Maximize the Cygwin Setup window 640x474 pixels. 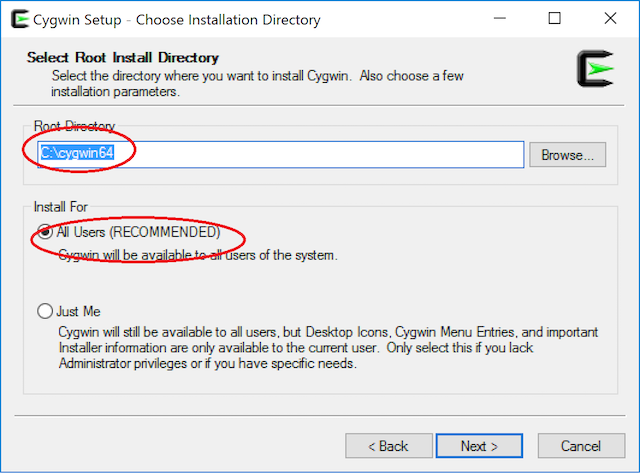click(556, 19)
